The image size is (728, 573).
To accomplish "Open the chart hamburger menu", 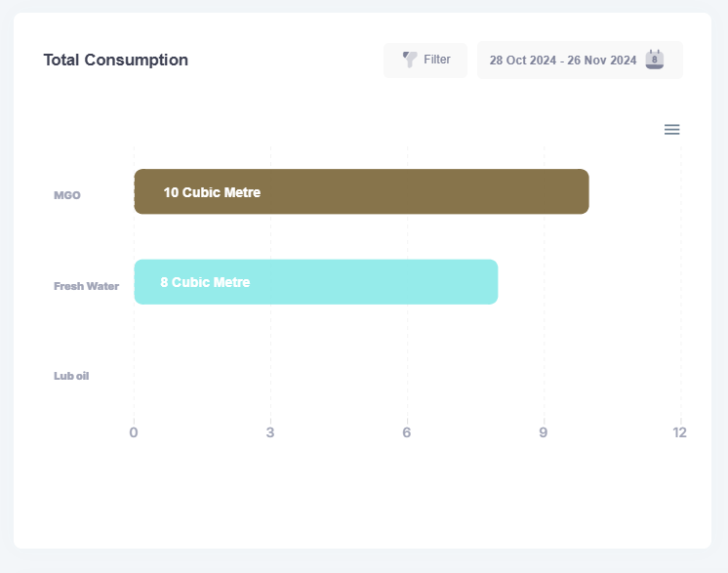I will click(x=671, y=130).
